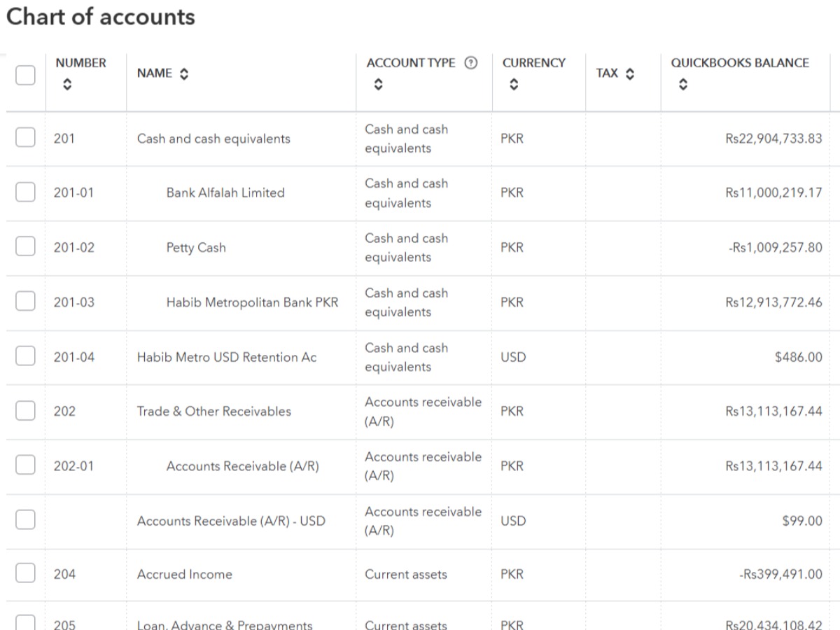Click account number 201-01
The height and width of the screenshot is (630, 840).
(74, 192)
